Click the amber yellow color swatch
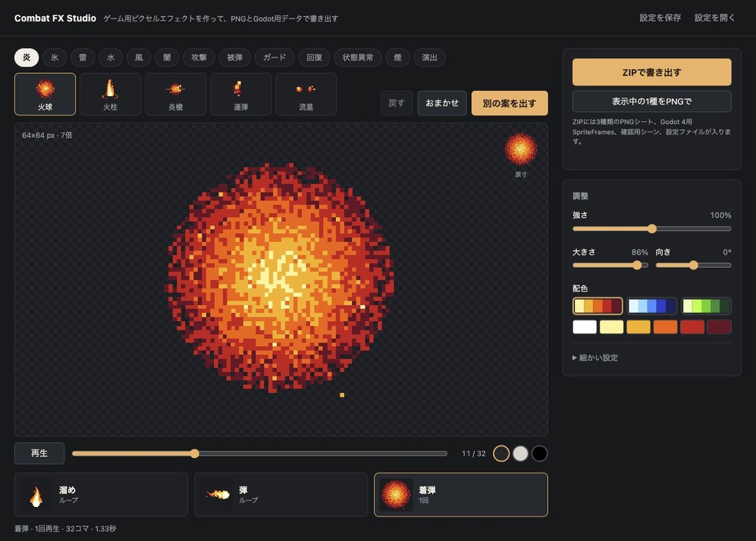The width and height of the screenshot is (756, 541). click(x=639, y=326)
